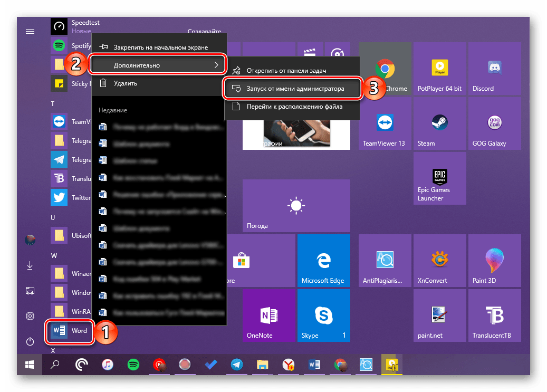Open the weather tile Погода
The image size is (547, 392).
295,206
